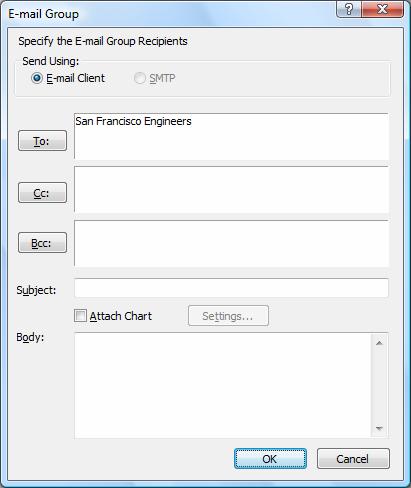Click the Body scrollbar up arrow
This screenshot has height=488, width=411.
[379, 343]
